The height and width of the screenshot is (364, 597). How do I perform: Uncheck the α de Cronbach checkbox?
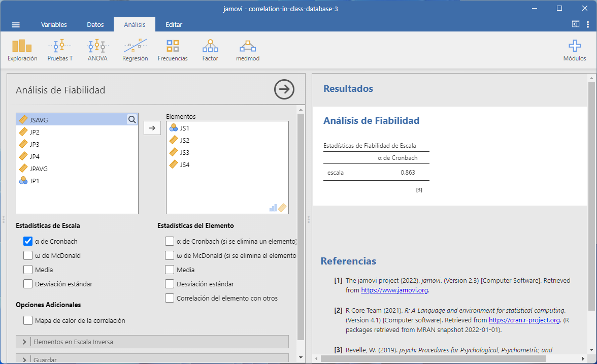tap(28, 242)
